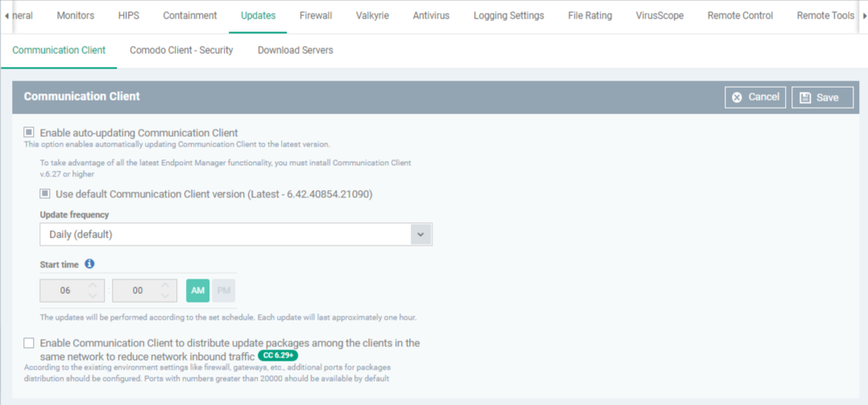
Task: Go to the File Rating tab
Action: (590, 16)
